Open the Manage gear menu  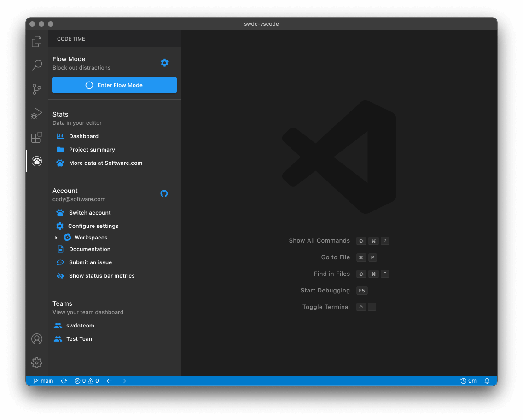pyautogui.click(x=37, y=363)
